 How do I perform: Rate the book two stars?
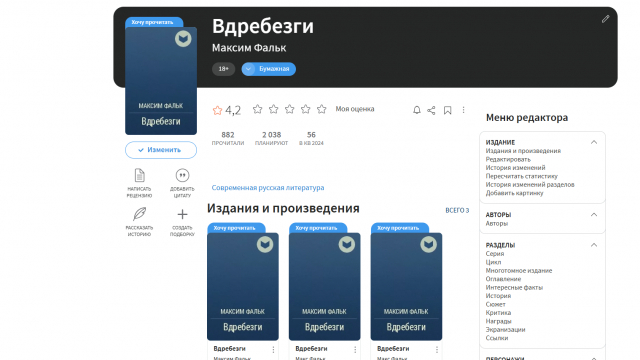click(x=273, y=109)
